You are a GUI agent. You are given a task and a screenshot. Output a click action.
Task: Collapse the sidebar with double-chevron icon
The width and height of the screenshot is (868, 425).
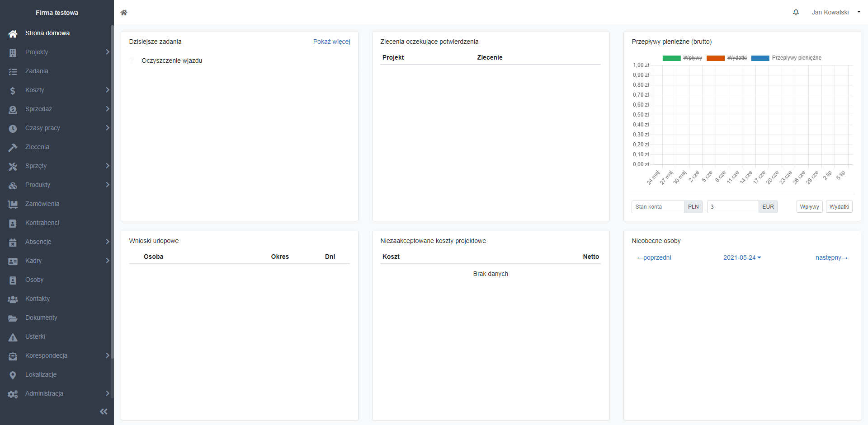pyautogui.click(x=104, y=411)
